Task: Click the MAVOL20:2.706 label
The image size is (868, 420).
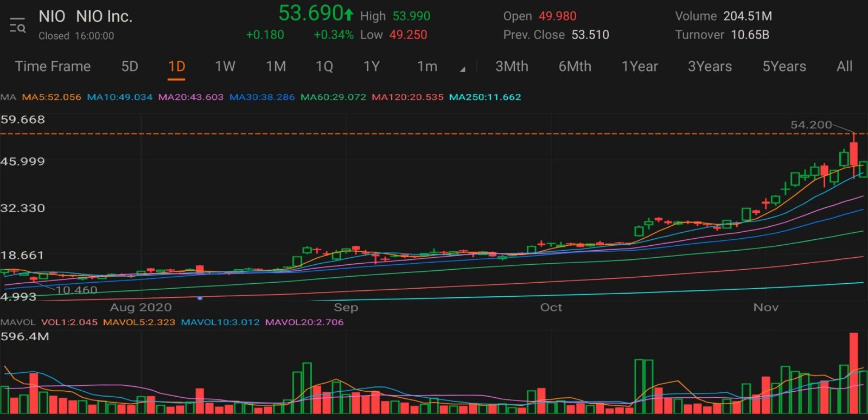Action: point(304,322)
